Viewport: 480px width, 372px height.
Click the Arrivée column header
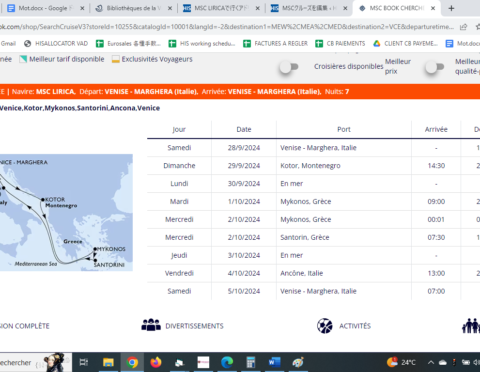pyautogui.click(x=436, y=129)
